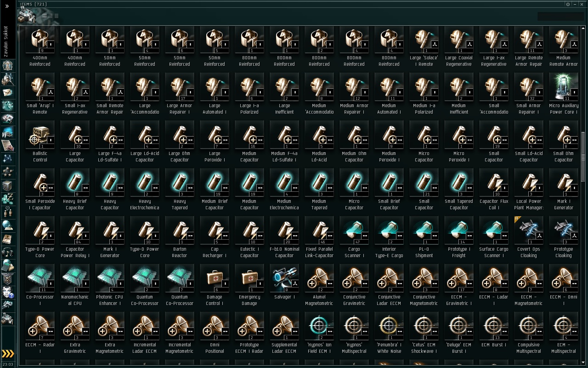The image size is (588, 368).
Task: Select the Local Power Plant Manager item
Action: tap(529, 190)
